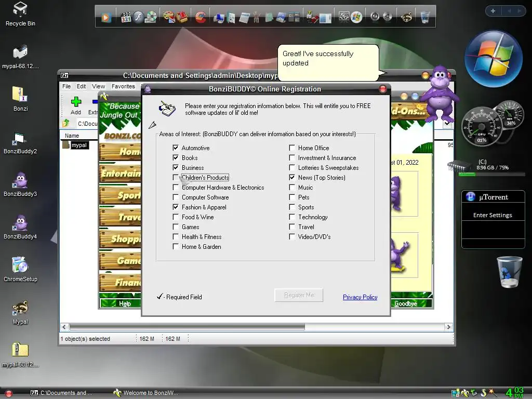Check the Technology checkbox

pyautogui.click(x=292, y=217)
